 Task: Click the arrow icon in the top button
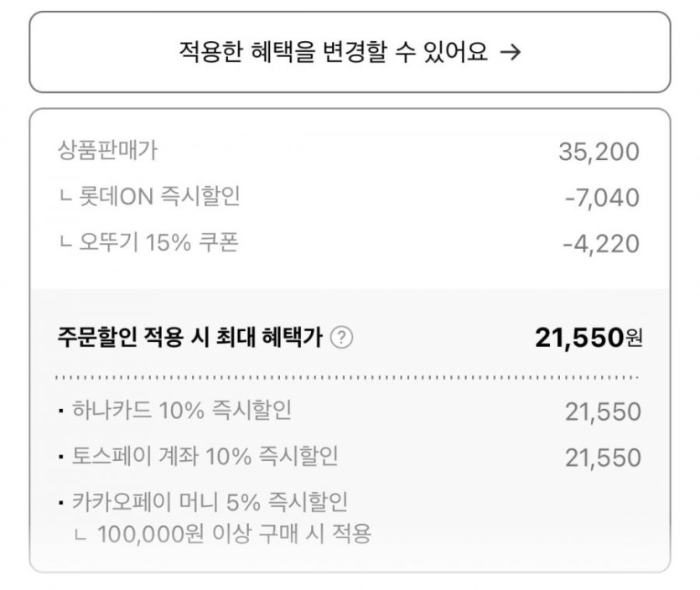(510, 53)
